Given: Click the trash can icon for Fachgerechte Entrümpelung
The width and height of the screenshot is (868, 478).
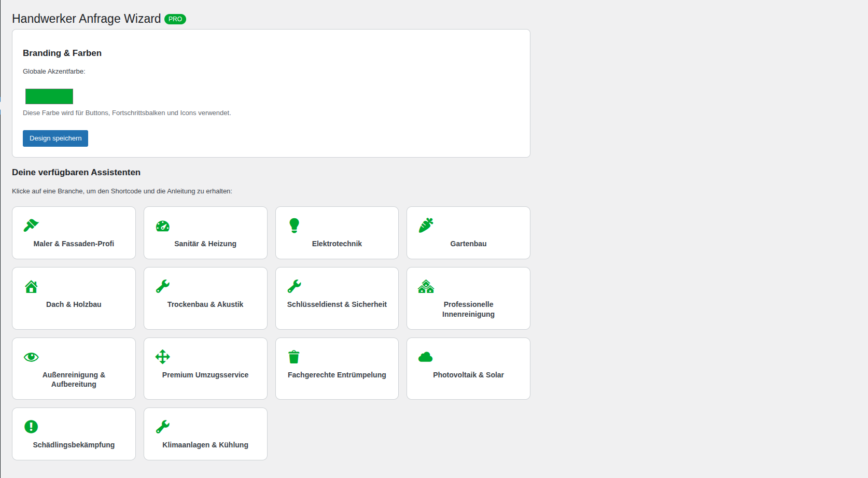Looking at the screenshot, I should (294, 357).
